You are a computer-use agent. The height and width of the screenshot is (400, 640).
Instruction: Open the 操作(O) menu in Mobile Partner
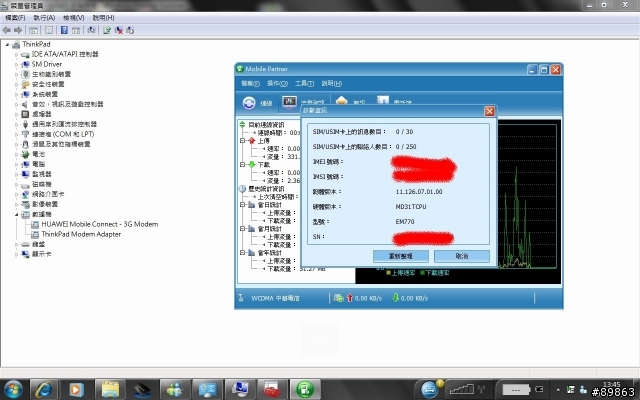click(278, 83)
